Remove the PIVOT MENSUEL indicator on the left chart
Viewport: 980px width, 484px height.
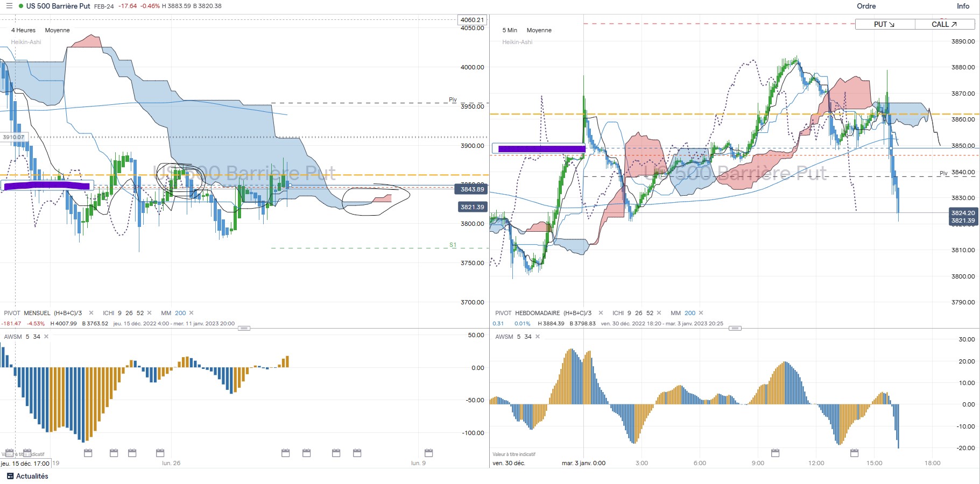click(91, 313)
